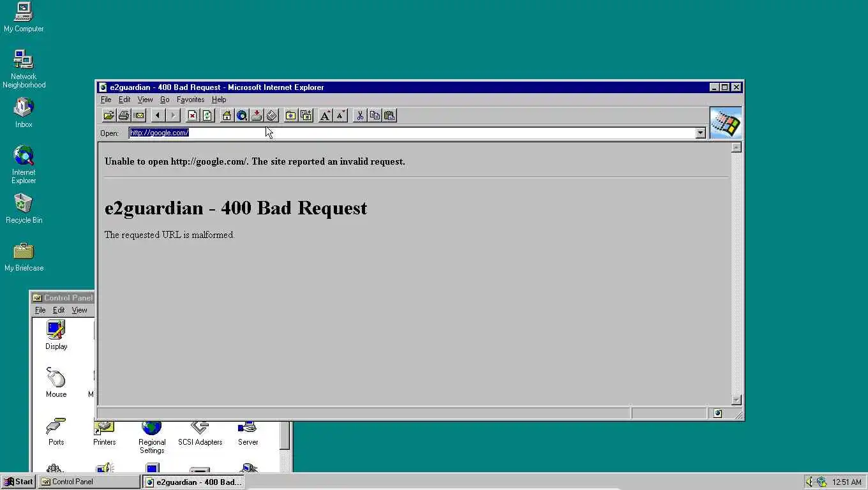Click the 12:51 AM clock
Image resolution: width=868 pixels, height=490 pixels.
[x=847, y=482]
